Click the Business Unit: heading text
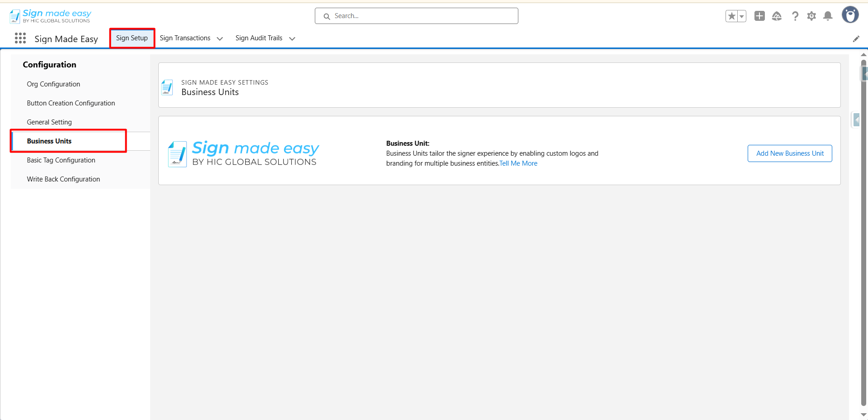Screen dimensions: 868x420 coord(408,143)
